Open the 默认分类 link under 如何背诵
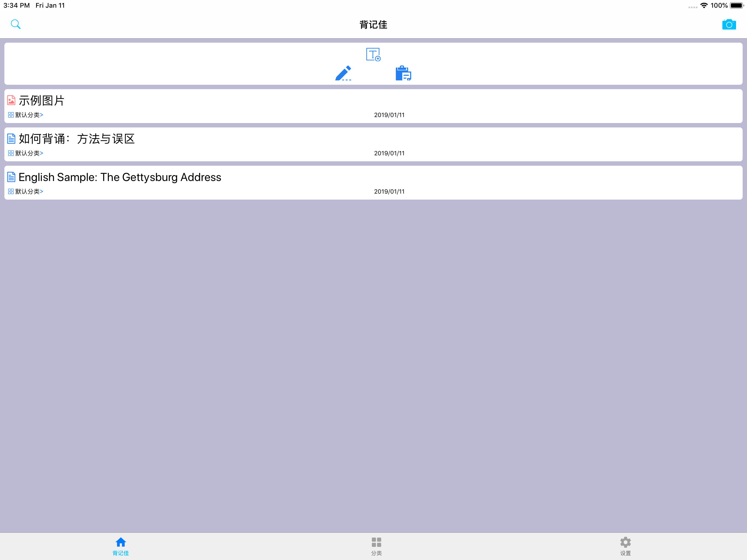This screenshot has height=560, width=747. click(x=29, y=153)
